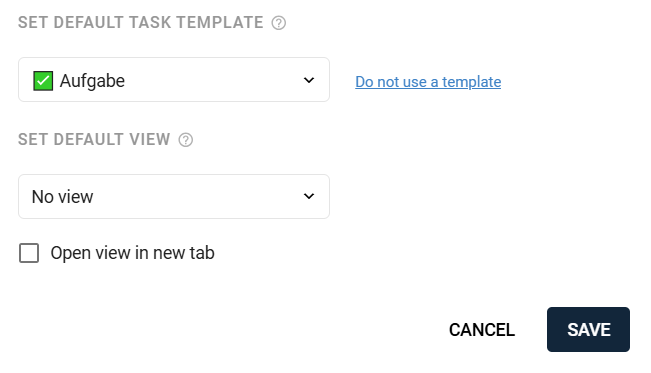
Task: Click 'Do not use a template' link
Action: 428,82
